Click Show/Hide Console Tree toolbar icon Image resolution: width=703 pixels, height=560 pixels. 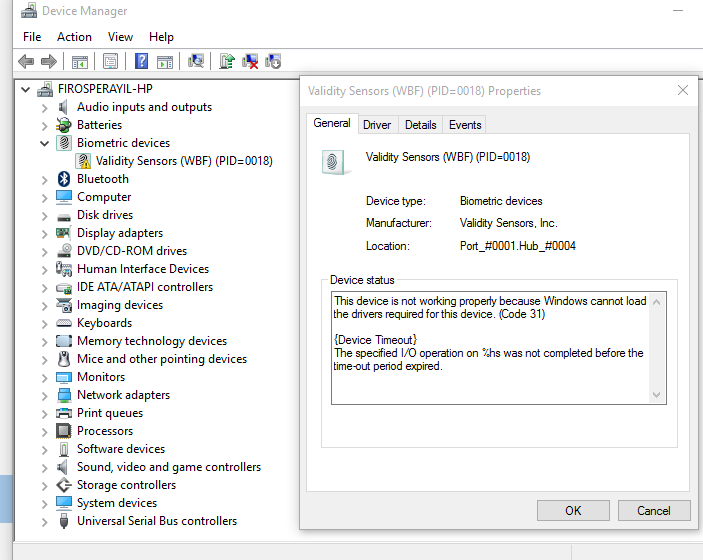coord(80,61)
